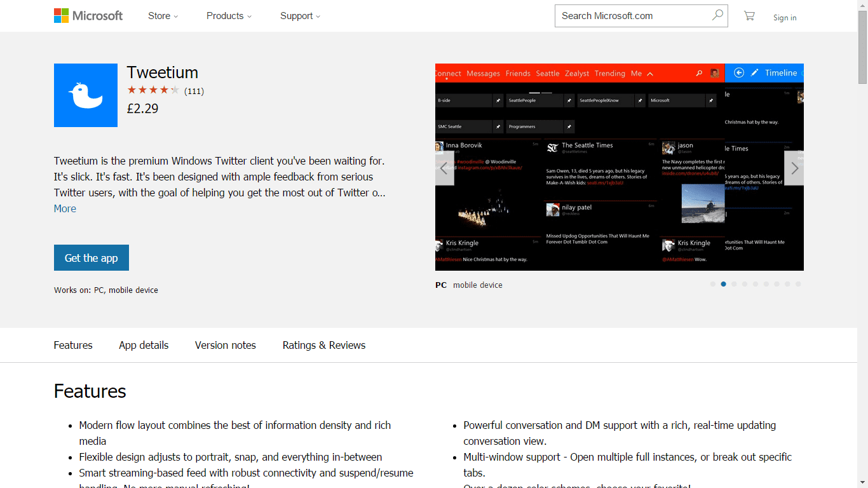Expand the Support menu
The height and width of the screenshot is (488, 868).
[x=300, y=16]
